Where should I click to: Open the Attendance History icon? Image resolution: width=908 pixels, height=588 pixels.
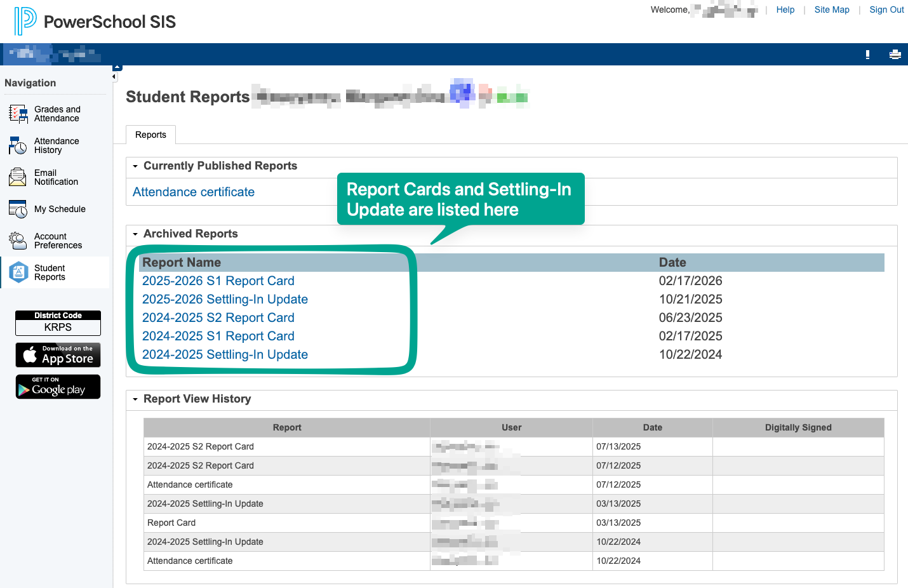click(x=18, y=146)
